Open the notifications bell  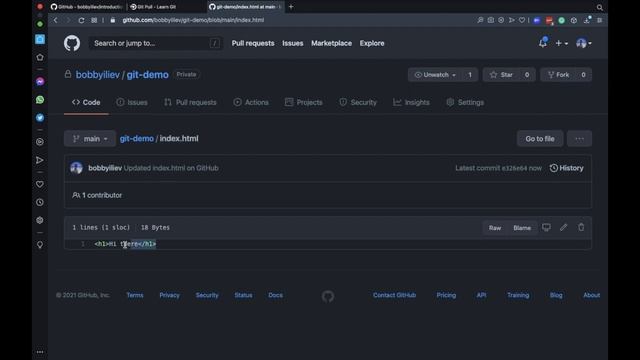pyautogui.click(x=543, y=43)
